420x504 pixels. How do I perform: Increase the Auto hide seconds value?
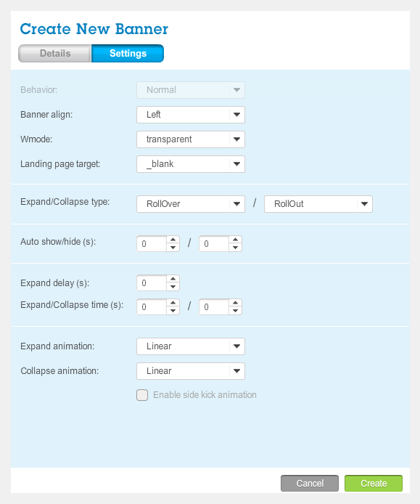tap(235, 240)
